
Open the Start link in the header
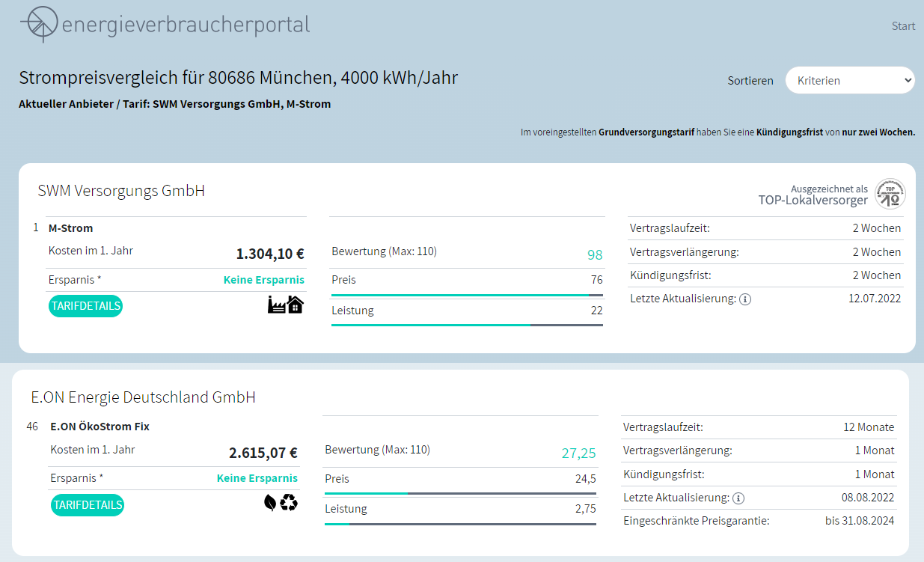(x=903, y=25)
